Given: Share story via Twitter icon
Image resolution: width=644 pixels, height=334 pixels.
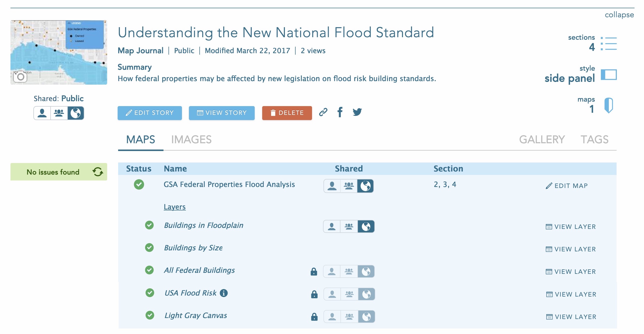Looking at the screenshot, I should (x=357, y=112).
